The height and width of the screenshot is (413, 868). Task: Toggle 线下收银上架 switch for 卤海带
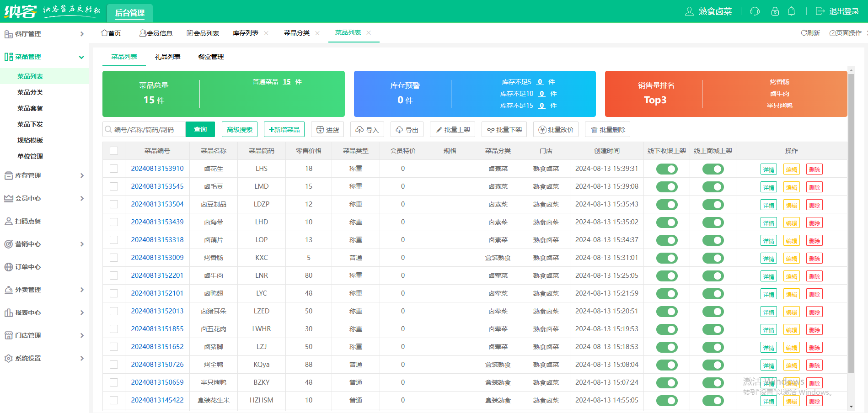(x=667, y=222)
